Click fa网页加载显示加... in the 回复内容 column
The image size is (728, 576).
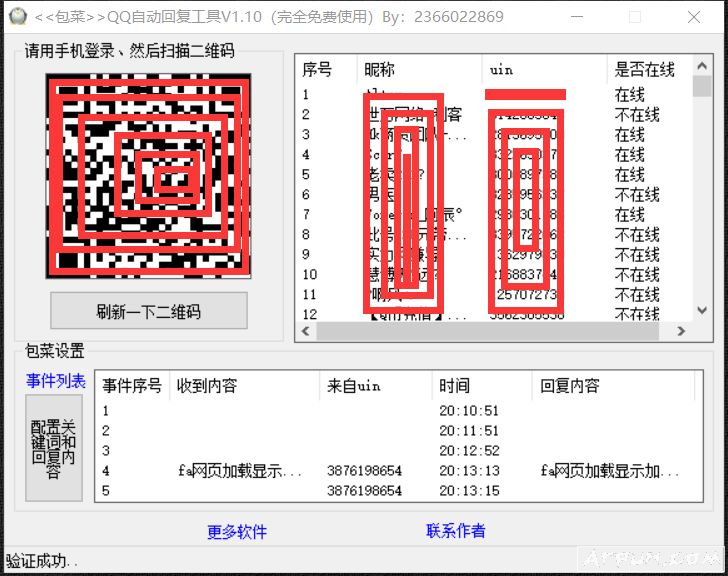point(610,471)
